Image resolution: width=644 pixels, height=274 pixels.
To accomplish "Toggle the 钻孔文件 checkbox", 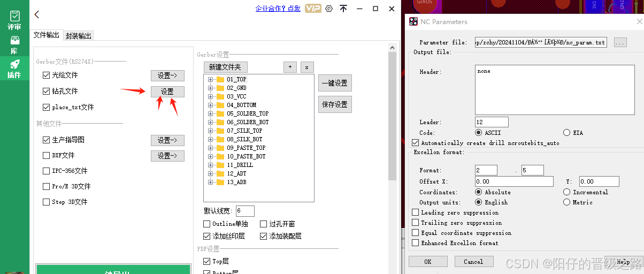I will coord(46,92).
